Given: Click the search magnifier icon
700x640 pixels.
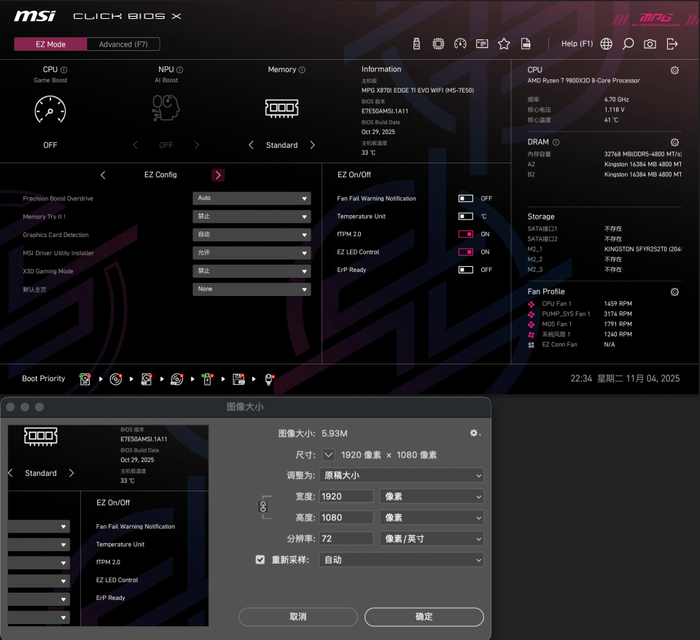Looking at the screenshot, I should pos(628,44).
